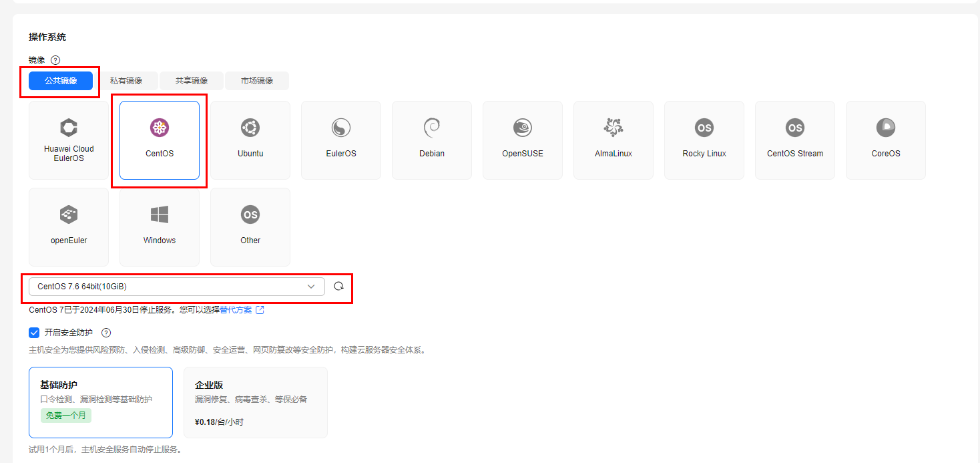This screenshot has width=980, height=463.
Task: Switch to the 公共镜像 tab
Action: [61, 81]
